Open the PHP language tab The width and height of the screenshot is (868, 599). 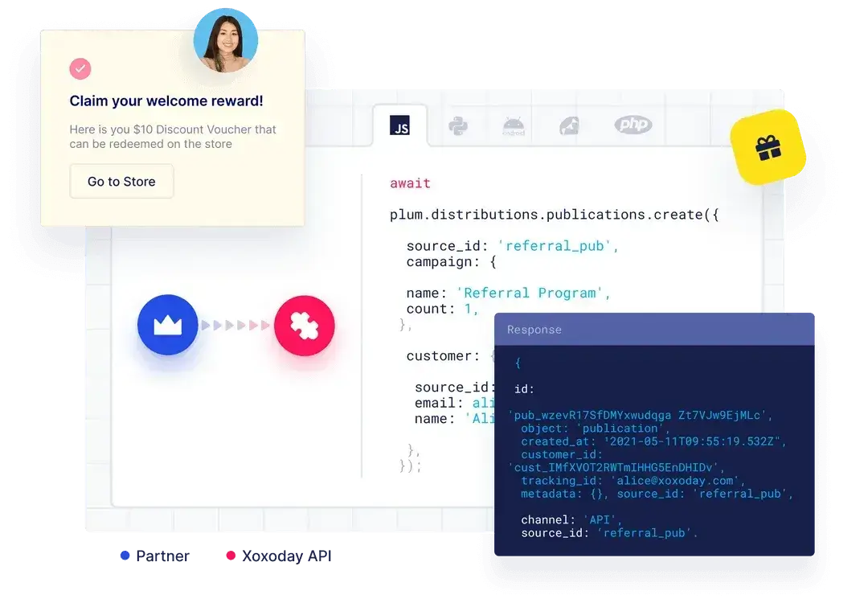(x=633, y=125)
